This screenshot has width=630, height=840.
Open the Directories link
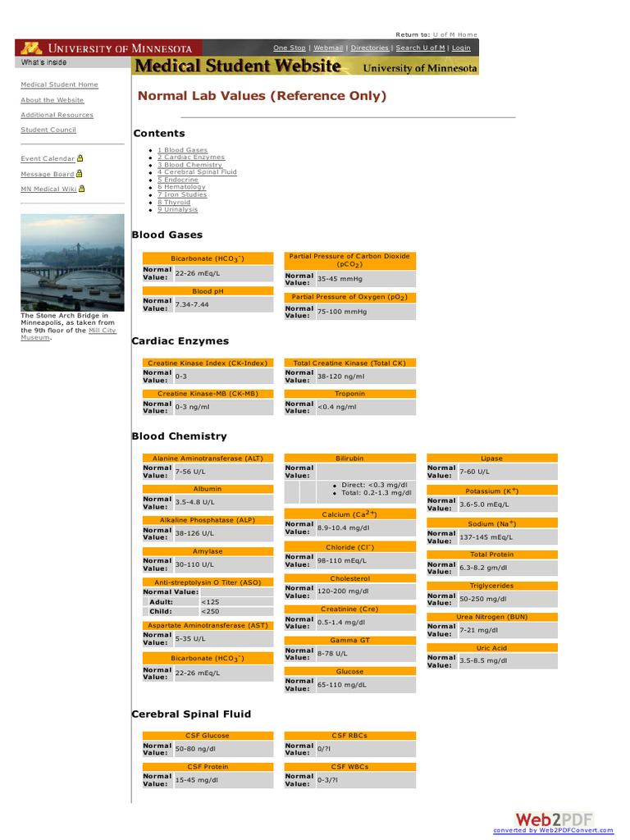370,48
